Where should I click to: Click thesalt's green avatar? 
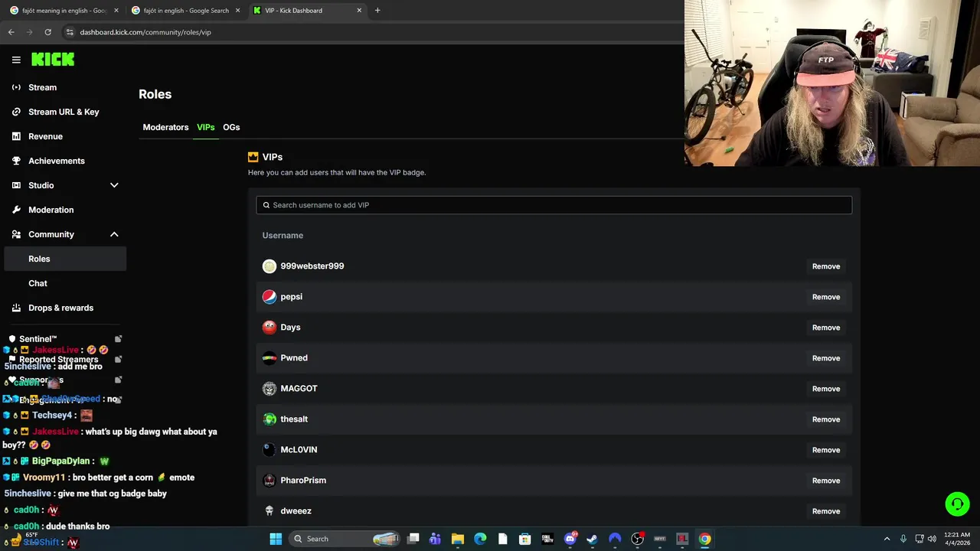coord(269,419)
